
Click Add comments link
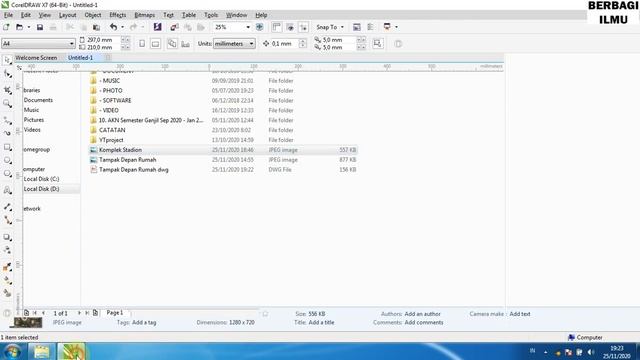424,322
